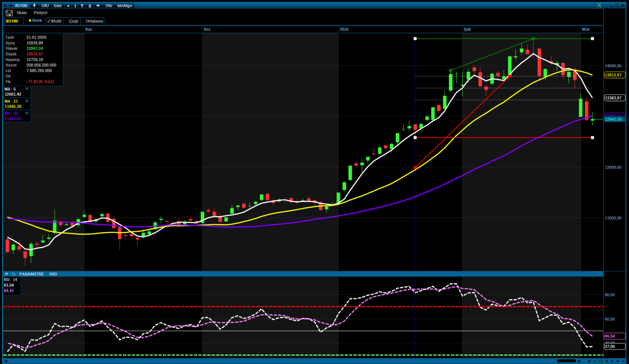629x364 pixels.
Task: Click the right arrow in top toolbar
Action: tap(98, 5)
